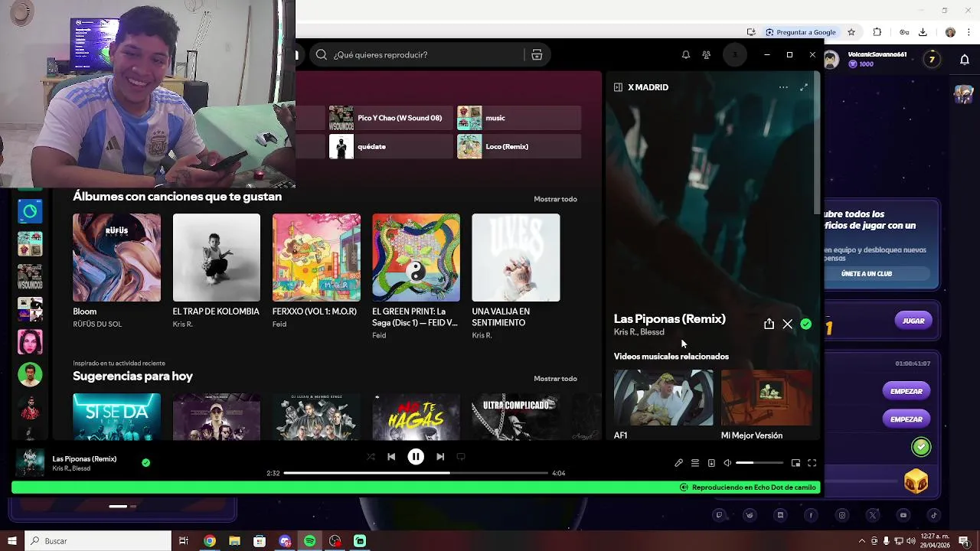Expand the Now Playing view diagonal arrows
This screenshot has height=551, width=980.
click(804, 87)
